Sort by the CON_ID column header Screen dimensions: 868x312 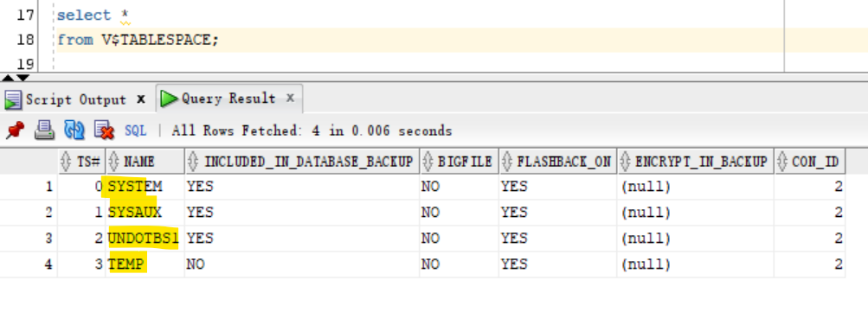click(x=809, y=162)
